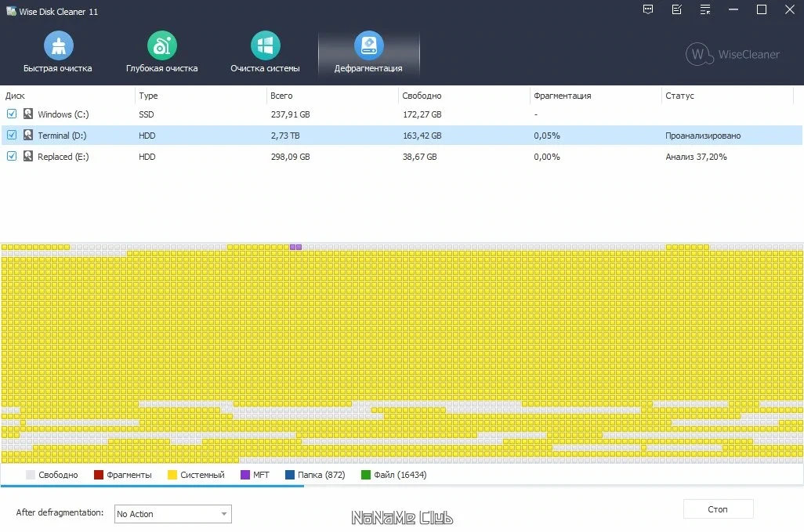Viewport: 804px width, 532px height.
Task: Click the notes edit icon in title bar
Action: (677, 9)
